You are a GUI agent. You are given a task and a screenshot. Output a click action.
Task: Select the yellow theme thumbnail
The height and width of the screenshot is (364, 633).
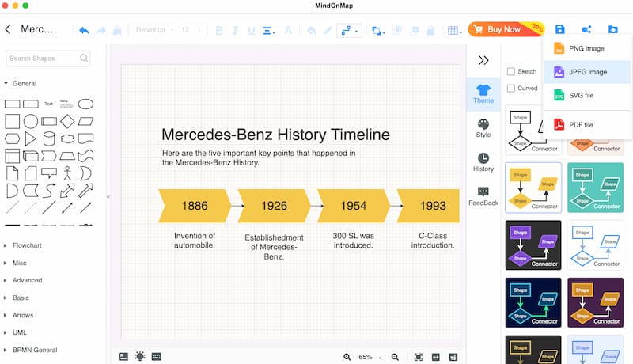point(533,188)
